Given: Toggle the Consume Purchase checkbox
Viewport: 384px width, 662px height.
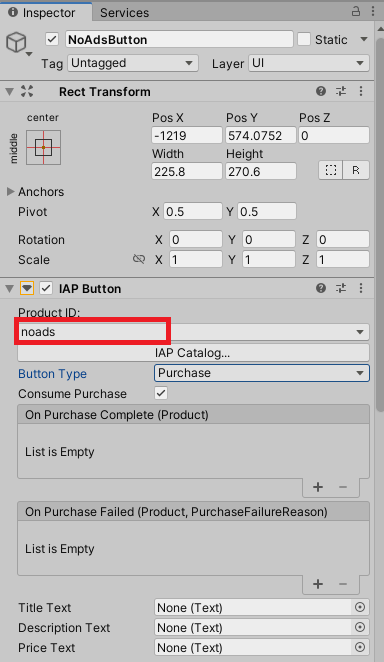Looking at the screenshot, I should 161,393.
